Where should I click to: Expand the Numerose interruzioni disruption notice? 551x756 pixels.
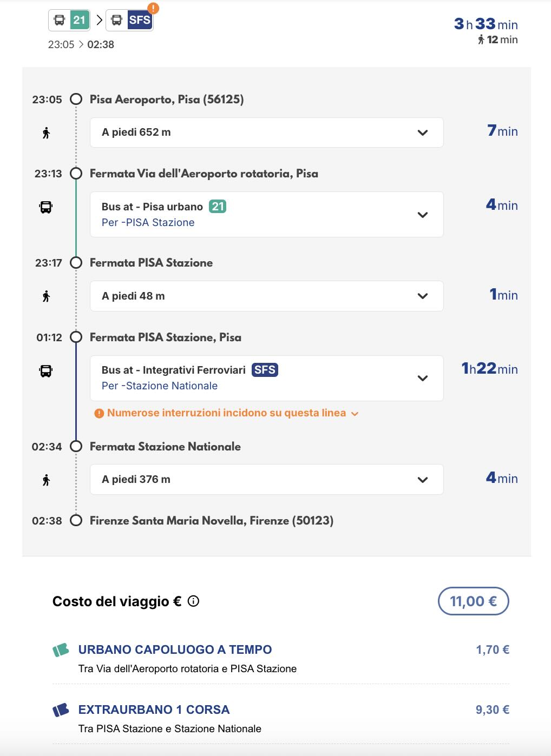pyautogui.click(x=355, y=414)
